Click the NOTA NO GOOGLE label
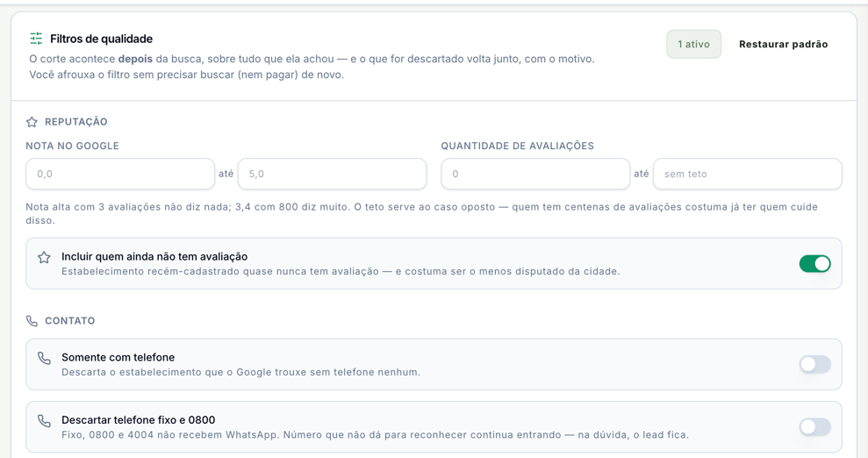Image resolution: width=868 pixels, height=458 pixels. 73,146
